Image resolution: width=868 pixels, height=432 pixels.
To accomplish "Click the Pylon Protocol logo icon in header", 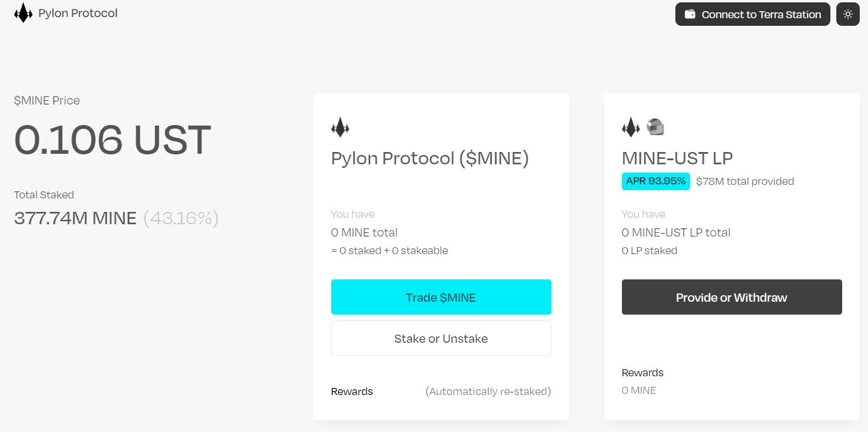I will [x=23, y=13].
